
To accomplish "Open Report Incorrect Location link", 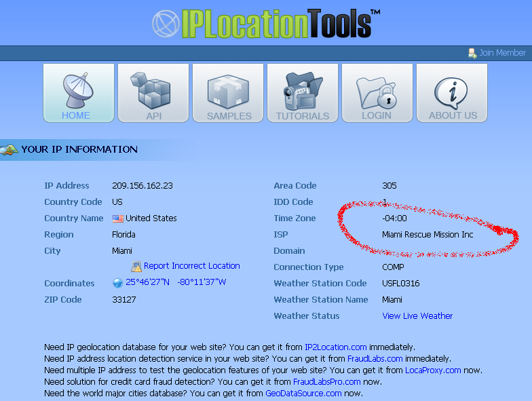I will 192,266.
